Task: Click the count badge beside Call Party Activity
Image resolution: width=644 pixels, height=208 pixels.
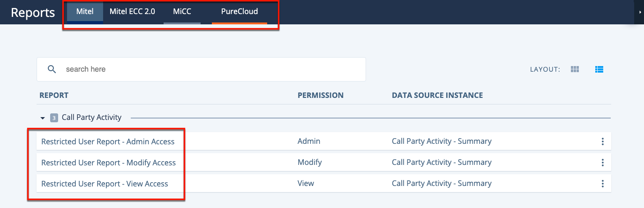Action: (x=54, y=118)
